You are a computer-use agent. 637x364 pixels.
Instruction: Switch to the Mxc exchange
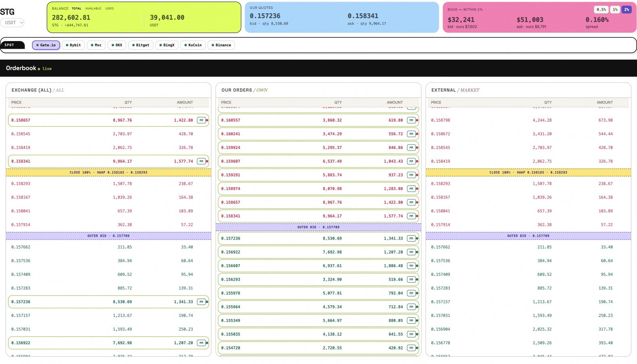(96, 45)
